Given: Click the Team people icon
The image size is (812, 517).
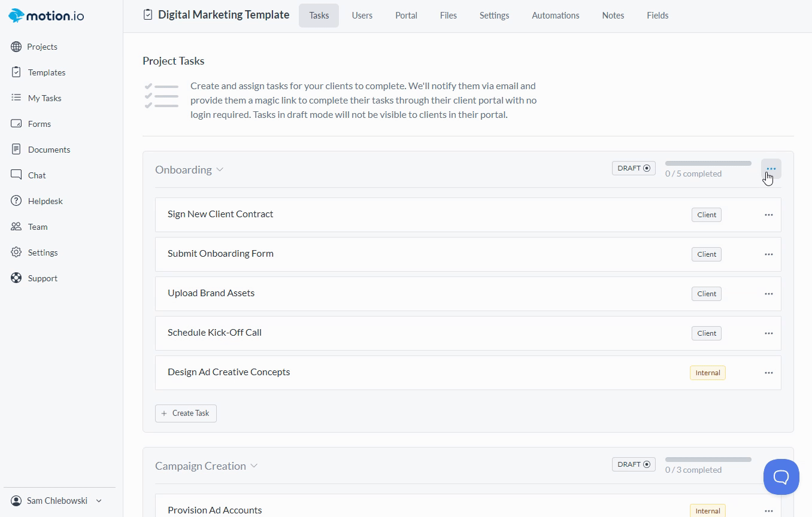Looking at the screenshot, I should [x=16, y=227].
